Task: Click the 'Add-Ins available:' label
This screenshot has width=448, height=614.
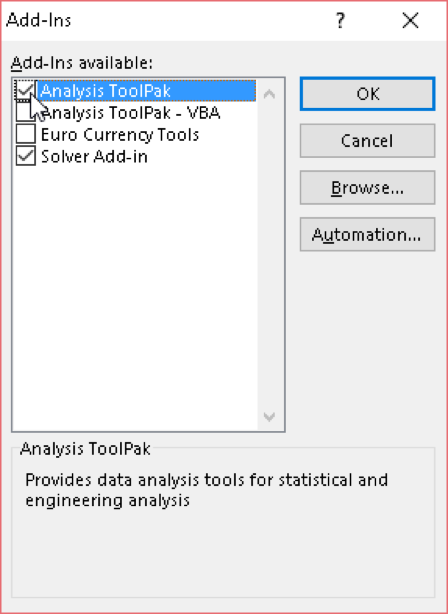Action: point(81,63)
